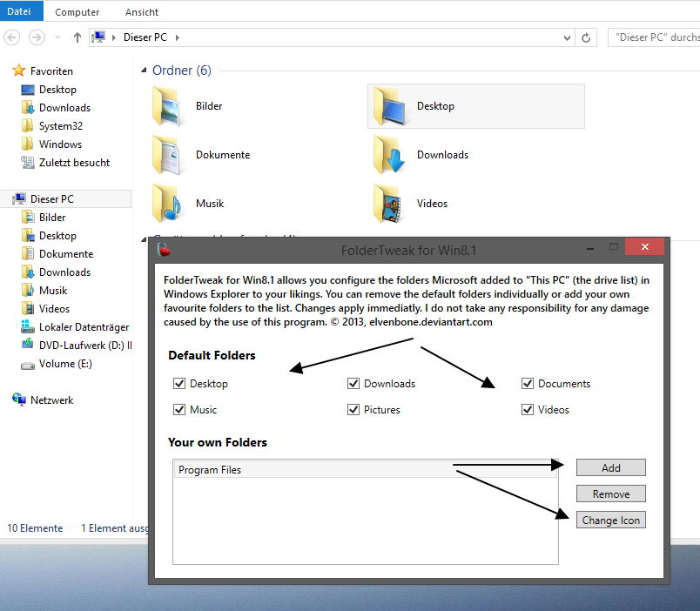Open the Downloads folder in main pane
This screenshot has height=611, width=700.
(x=389, y=155)
